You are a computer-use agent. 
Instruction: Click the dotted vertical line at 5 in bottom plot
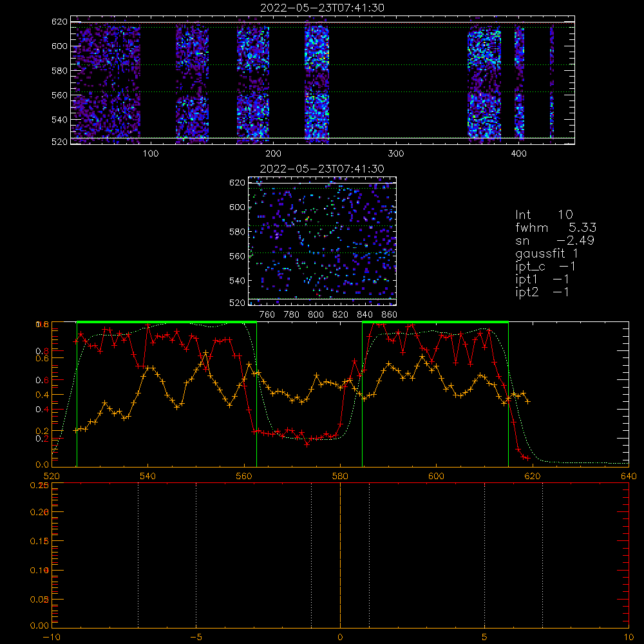485,556
